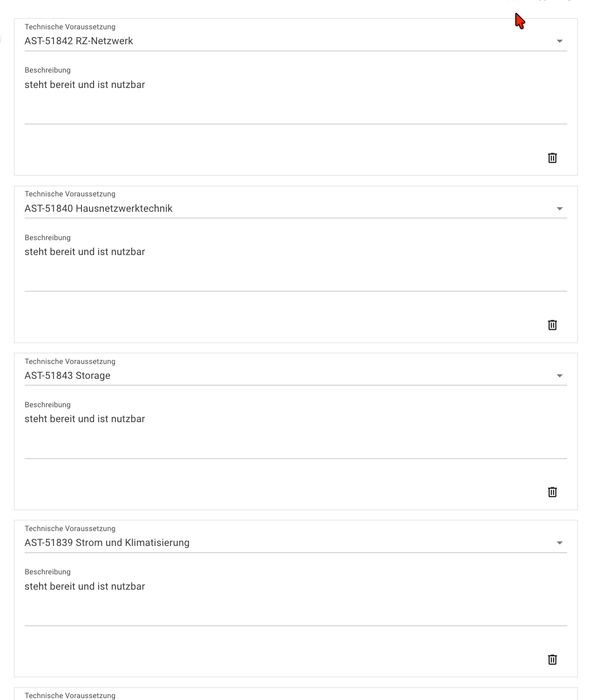597x700 pixels.
Task: Click the Beschreibung label in RZ-Netzwerk card
Action: tap(47, 70)
